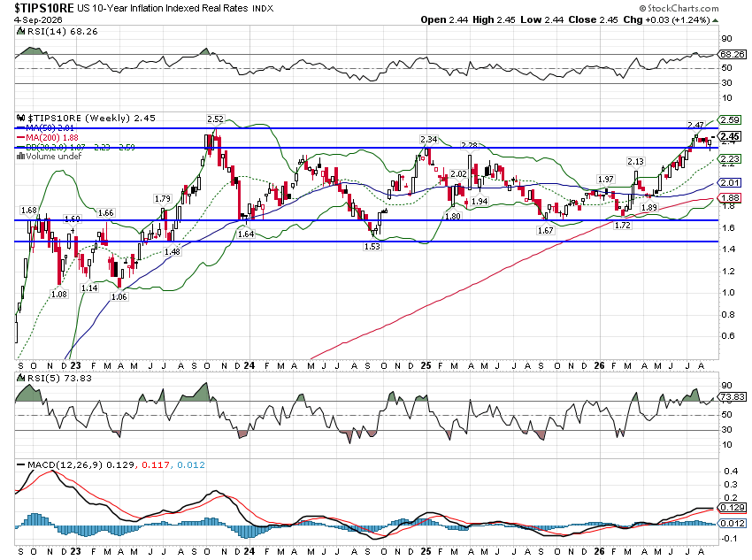Click the green up-arrow next to Chg

(x=716, y=20)
